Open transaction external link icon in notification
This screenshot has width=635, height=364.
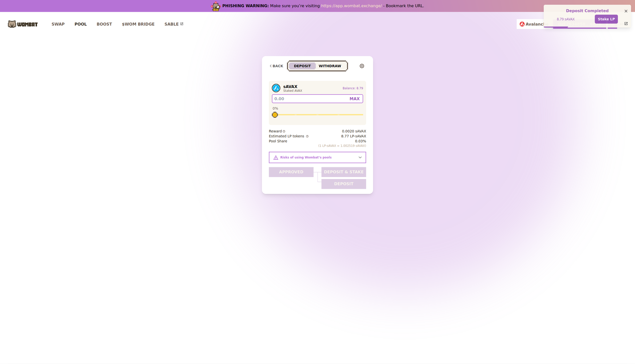[x=626, y=23]
